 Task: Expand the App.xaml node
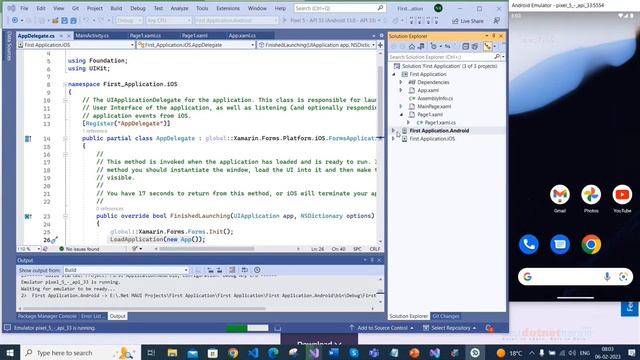401,90
